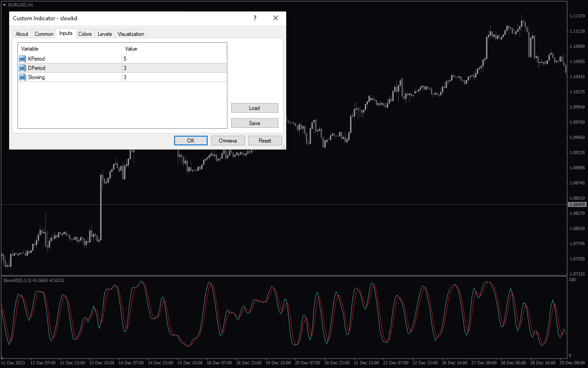Click the Variable column header
This screenshot has width=588, height=368.
(x=70, y=49)
